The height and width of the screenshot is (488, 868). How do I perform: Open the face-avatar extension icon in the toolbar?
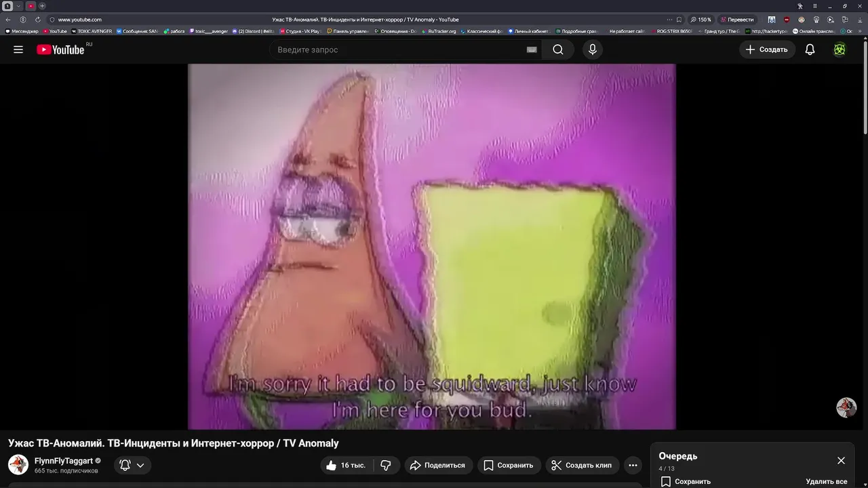pyautogui.click(x=801, y=20)
